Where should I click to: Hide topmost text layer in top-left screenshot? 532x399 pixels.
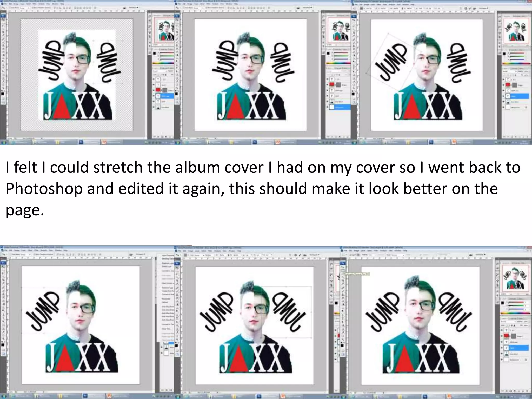(x=154, y=79)
